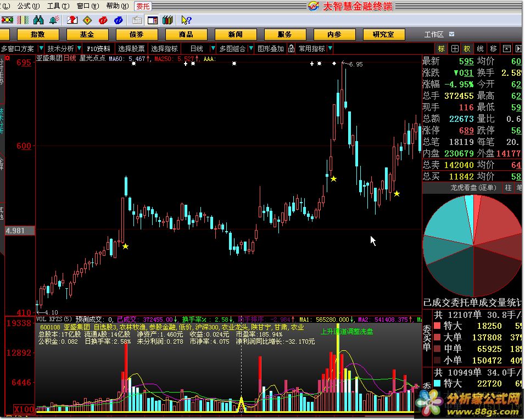525x420 pixels.
Task: Click the striped bars toolbar icon
Action: [23, 20]
